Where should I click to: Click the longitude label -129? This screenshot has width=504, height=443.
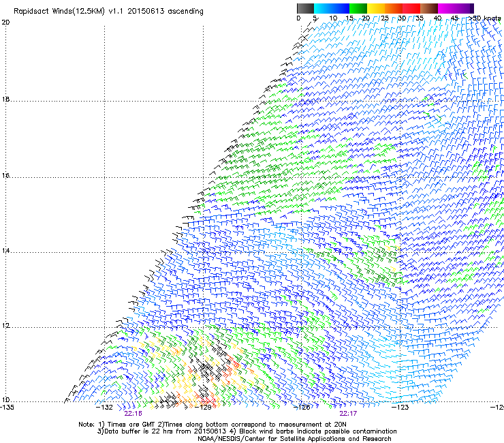[x=203, y=407]
